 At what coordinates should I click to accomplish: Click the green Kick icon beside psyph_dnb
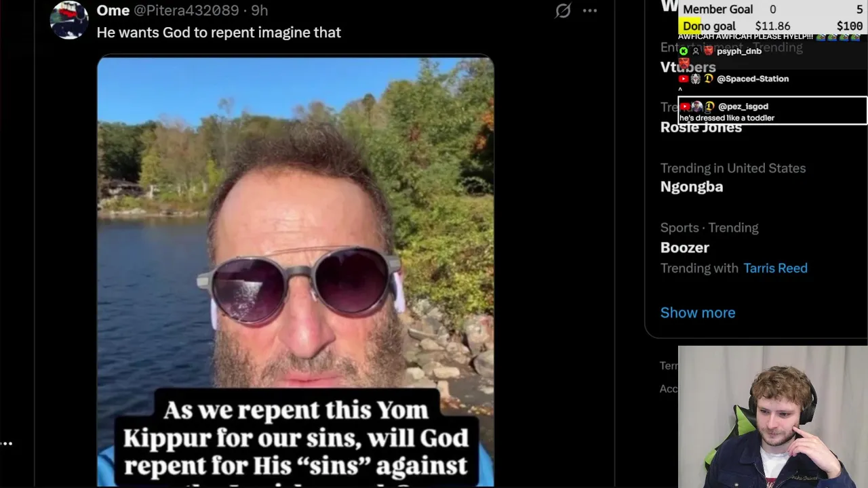pyautogui.click(x=684, y=51)
